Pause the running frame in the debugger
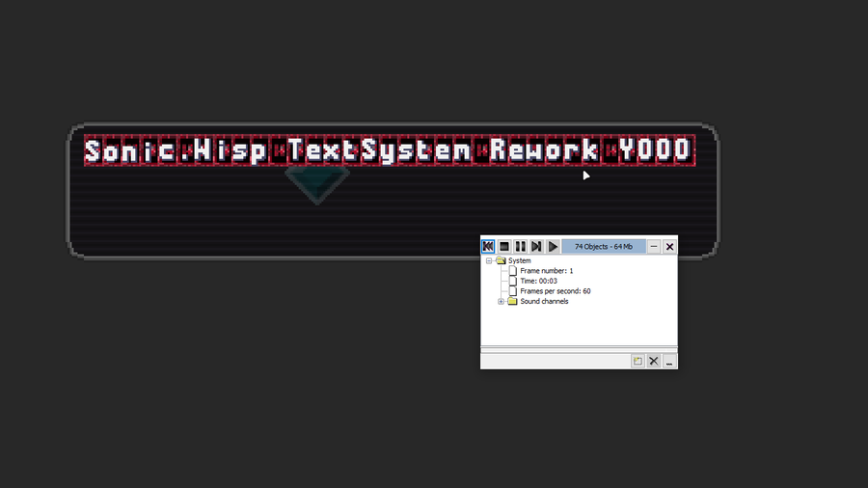The image size is (868, 488). (x=521, y=246)
